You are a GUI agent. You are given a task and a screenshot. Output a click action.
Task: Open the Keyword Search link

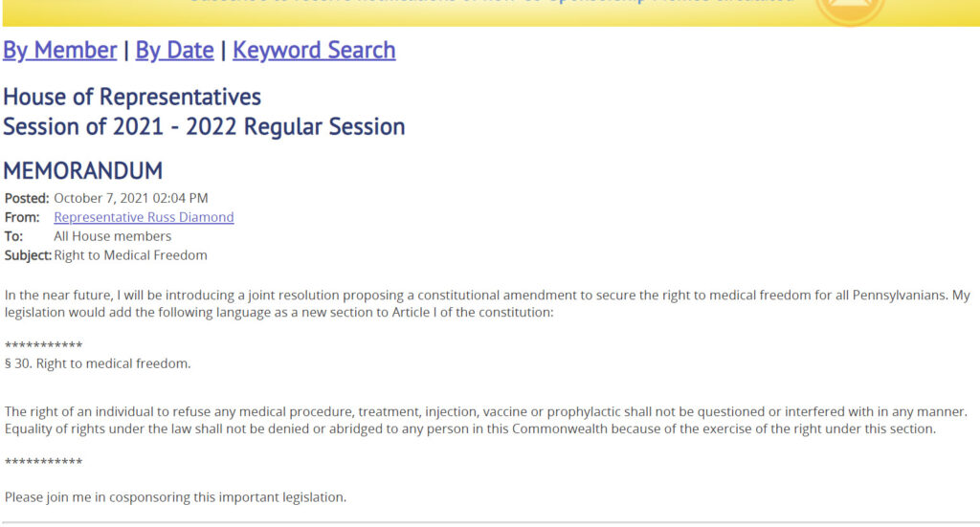point(314,50)
